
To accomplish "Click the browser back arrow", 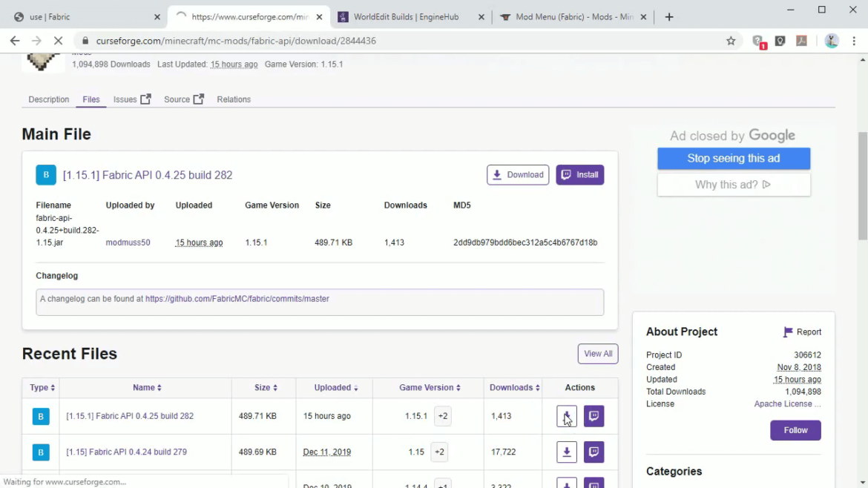I will click(15, 41).
